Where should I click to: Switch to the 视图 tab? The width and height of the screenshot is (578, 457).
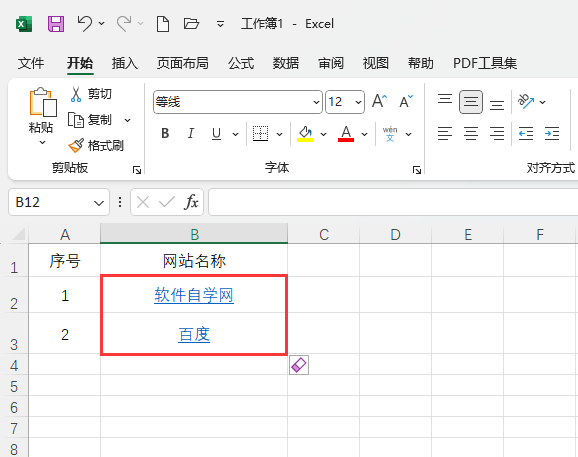pyautogui.click(x=376, y=63)
